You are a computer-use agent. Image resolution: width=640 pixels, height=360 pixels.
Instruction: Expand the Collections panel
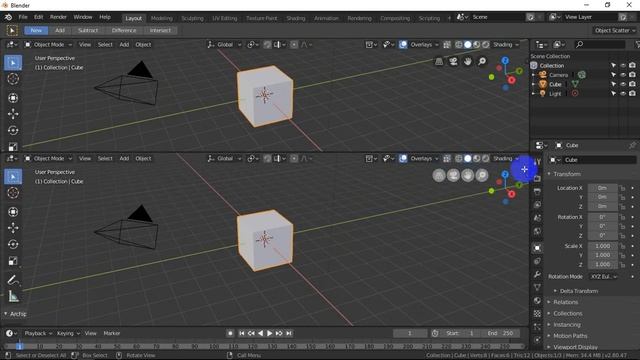(x=568, y=313)
